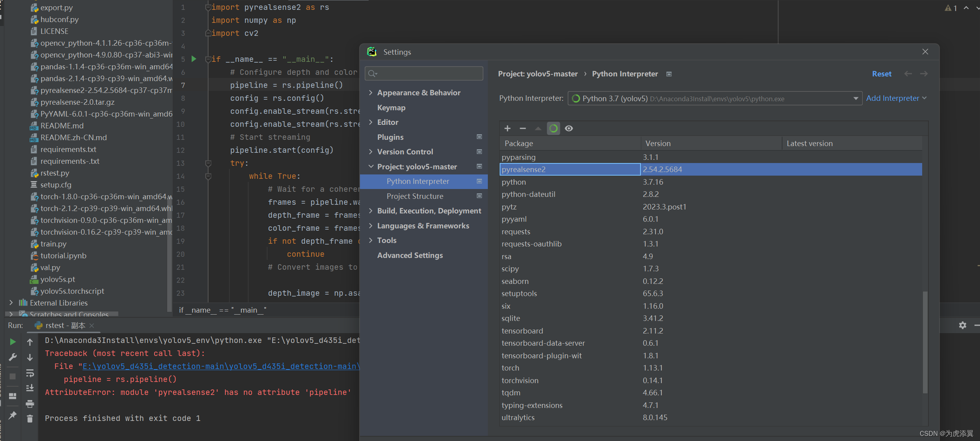Click the trash icon to clear console output
This screenshot has height=441, width=980.
coord(30,419)
